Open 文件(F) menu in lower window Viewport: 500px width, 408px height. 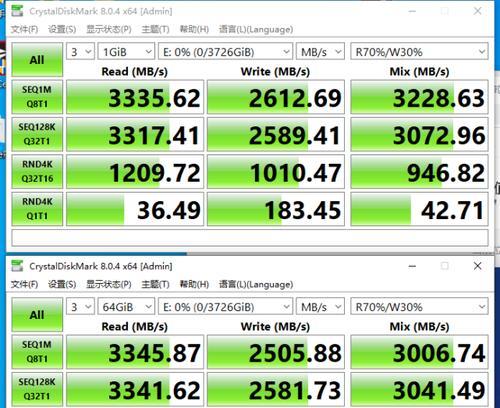click(x=24, y=284)
